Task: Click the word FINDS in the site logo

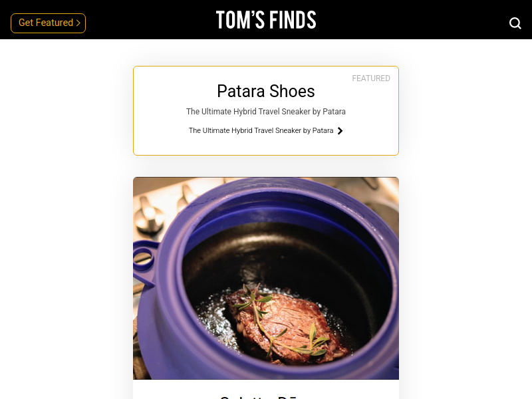Action: [x=293, y=20]
